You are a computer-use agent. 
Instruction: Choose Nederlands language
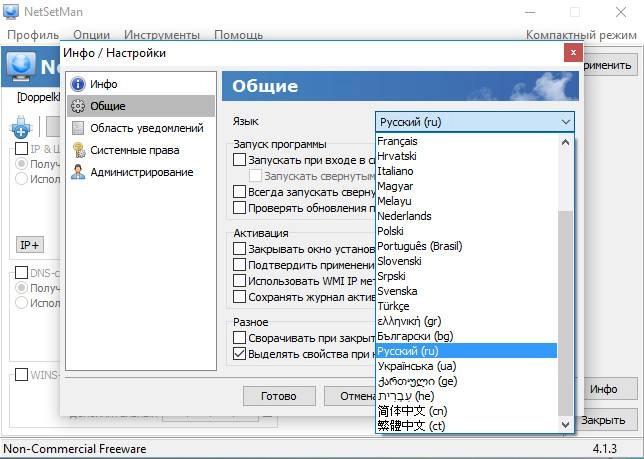pyautogui.click(x=467, y=216)
